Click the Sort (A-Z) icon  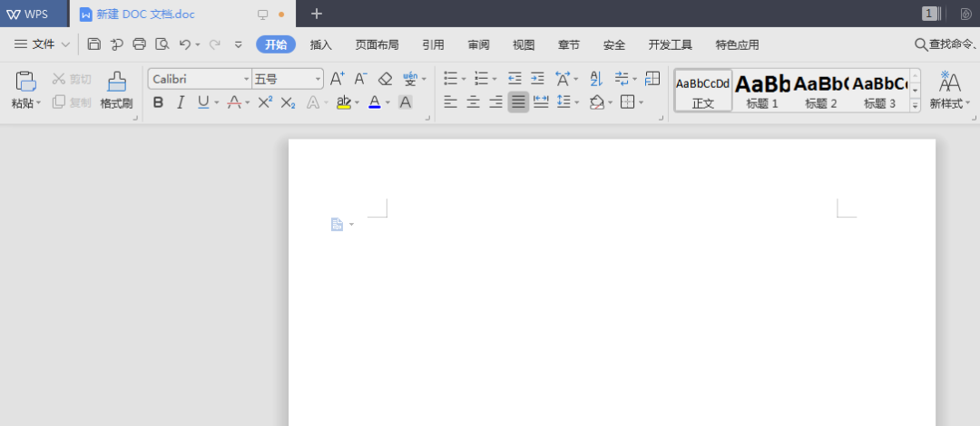[x=596, y=79]
